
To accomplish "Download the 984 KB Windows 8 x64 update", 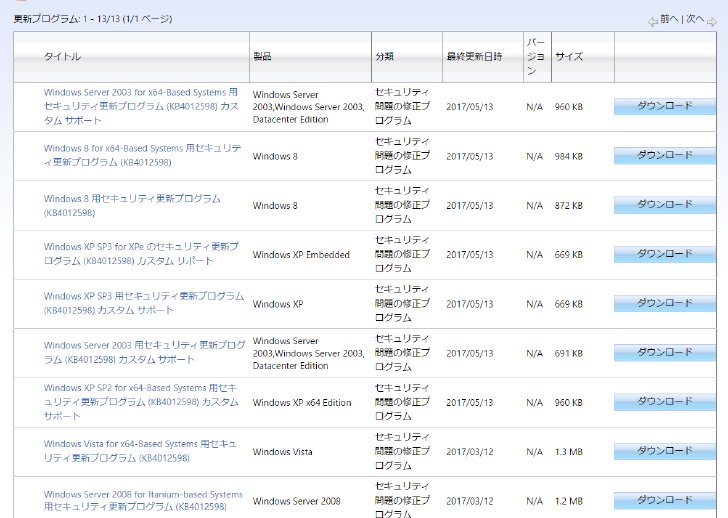I will 664,155.
